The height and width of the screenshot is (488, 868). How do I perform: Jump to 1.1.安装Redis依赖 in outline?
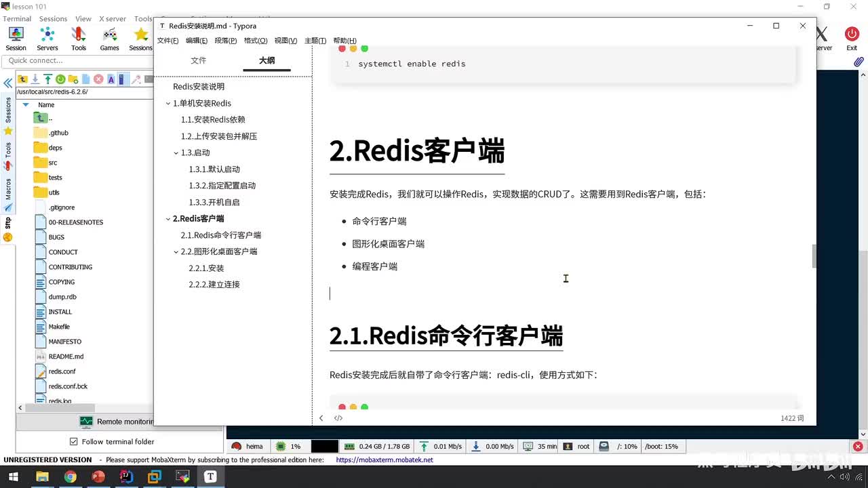pos(213,120)
